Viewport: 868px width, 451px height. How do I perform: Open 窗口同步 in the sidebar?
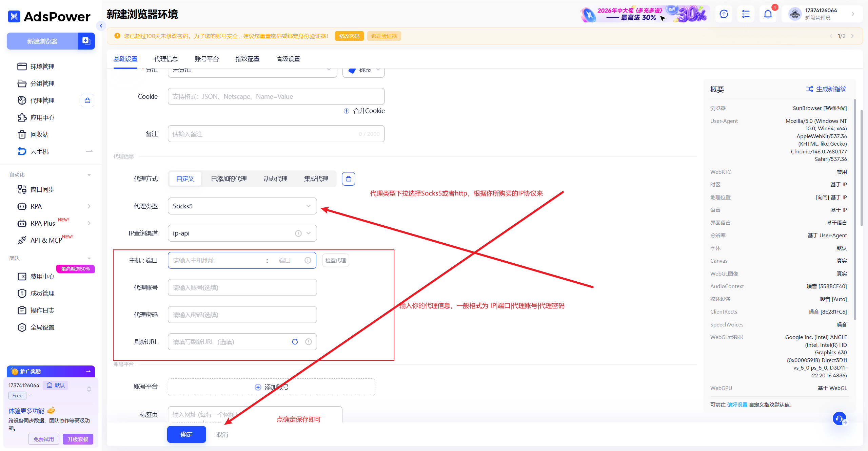coord(42,189)
